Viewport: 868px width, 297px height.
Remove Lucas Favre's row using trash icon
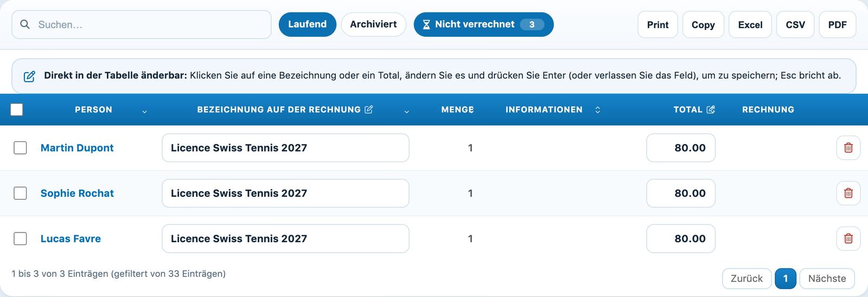pos(848,239)
